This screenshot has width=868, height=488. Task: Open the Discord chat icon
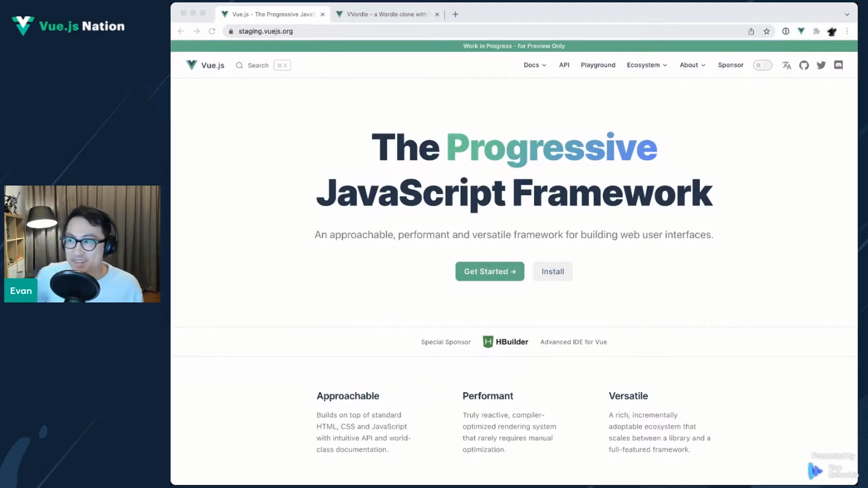pos(838,65)
